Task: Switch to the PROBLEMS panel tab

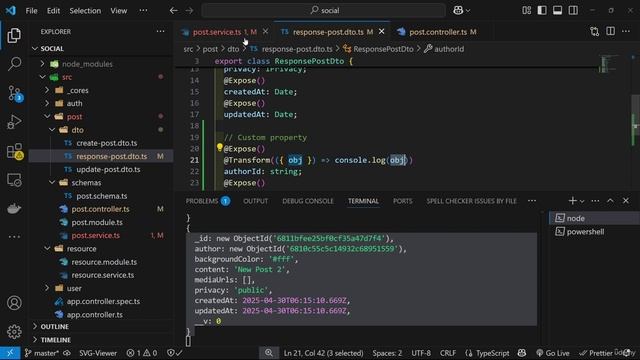Action: click(207, 201)
